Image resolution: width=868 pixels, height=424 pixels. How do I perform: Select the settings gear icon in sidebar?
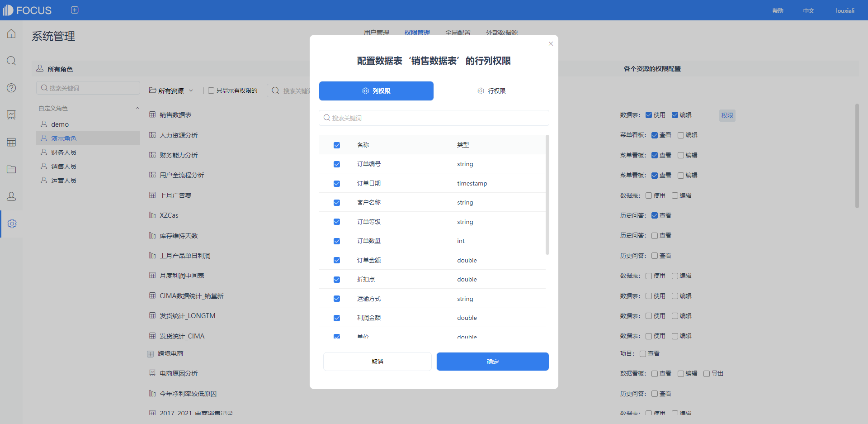pyautogui.click(x=12, y=224)
